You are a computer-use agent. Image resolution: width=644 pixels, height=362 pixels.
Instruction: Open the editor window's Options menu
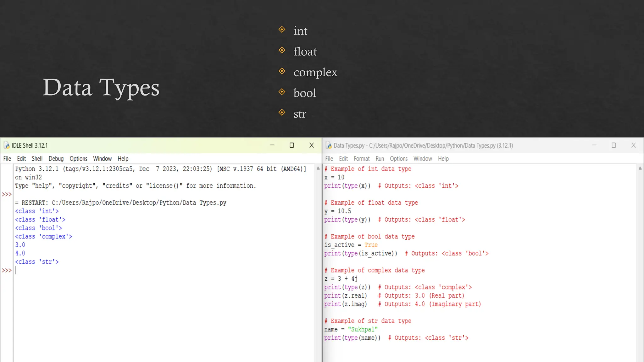[x=398, y=159]
